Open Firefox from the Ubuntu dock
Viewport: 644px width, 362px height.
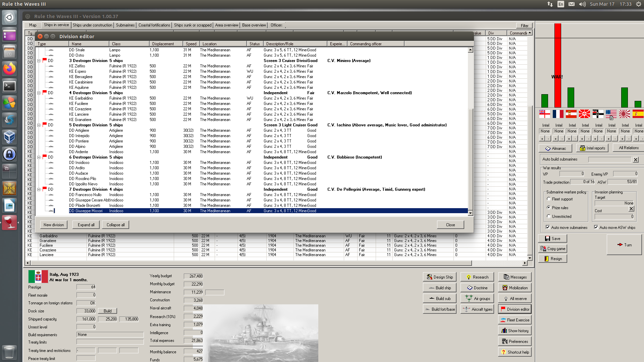9,69
